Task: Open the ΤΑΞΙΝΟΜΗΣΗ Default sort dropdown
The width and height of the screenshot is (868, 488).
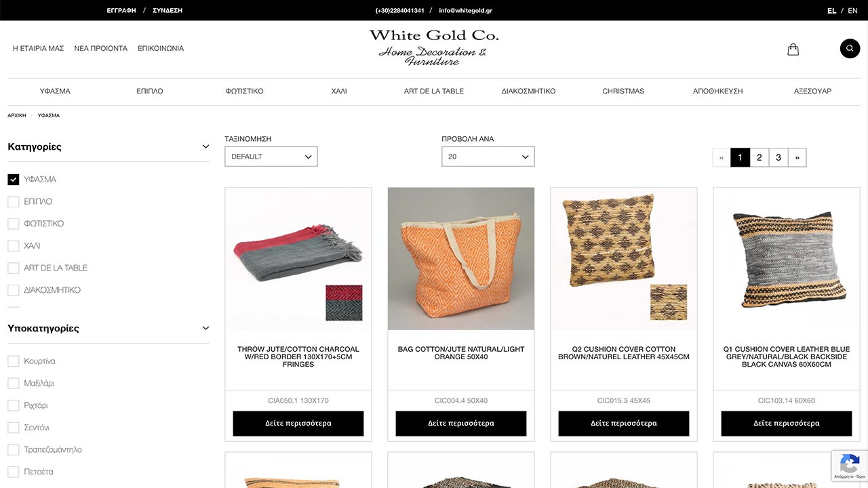Action: click(271, 157)
